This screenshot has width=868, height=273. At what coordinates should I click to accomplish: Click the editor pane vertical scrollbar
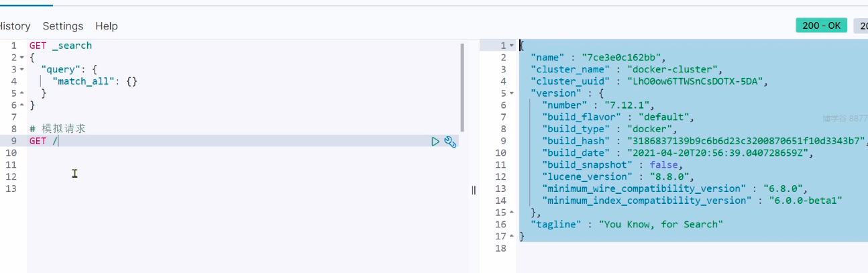(462, 87)
